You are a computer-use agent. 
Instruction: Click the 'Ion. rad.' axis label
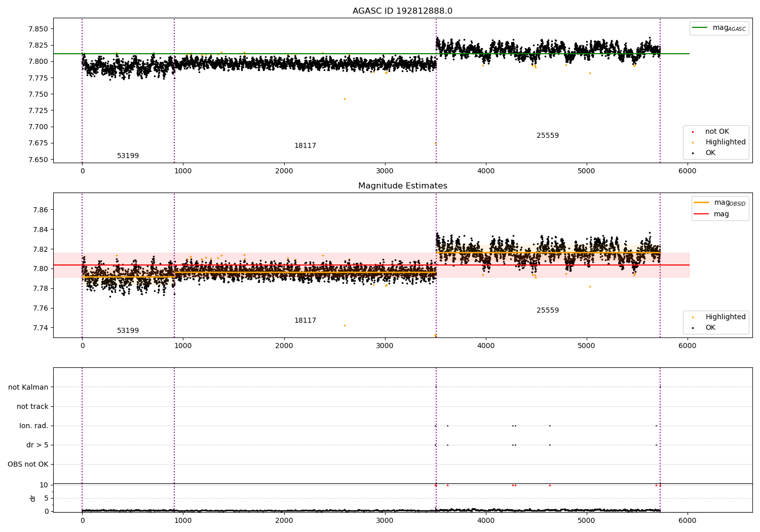(x=34, y=426)
